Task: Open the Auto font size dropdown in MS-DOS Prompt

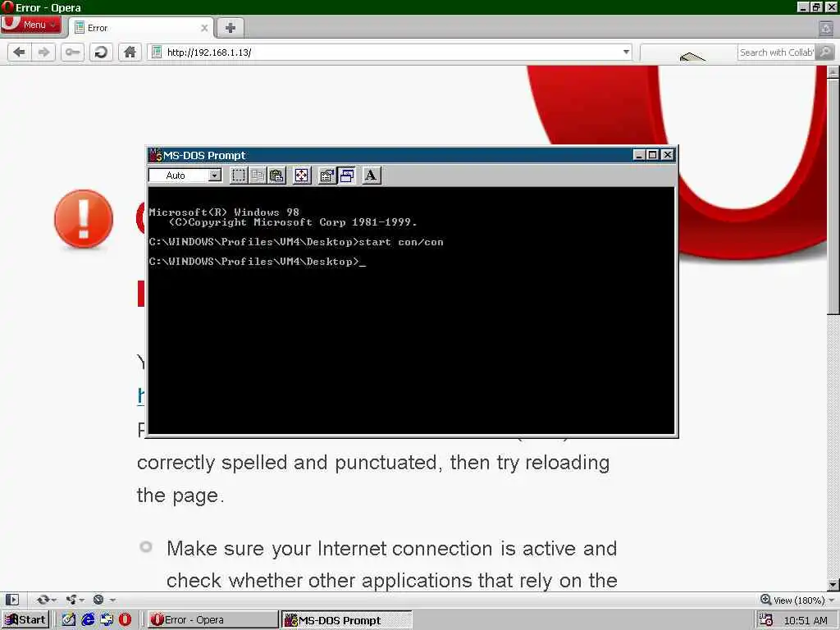Action: click(214, 176)
